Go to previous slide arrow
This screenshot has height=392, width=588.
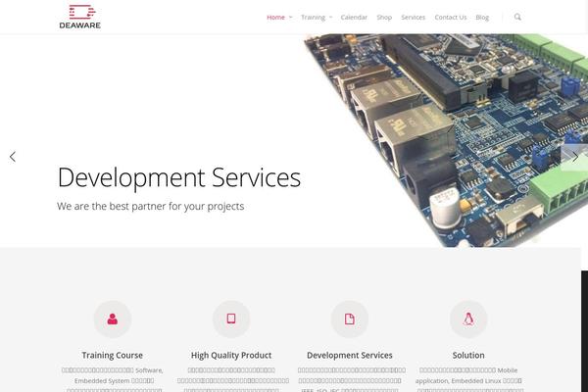tap(13, 157)
